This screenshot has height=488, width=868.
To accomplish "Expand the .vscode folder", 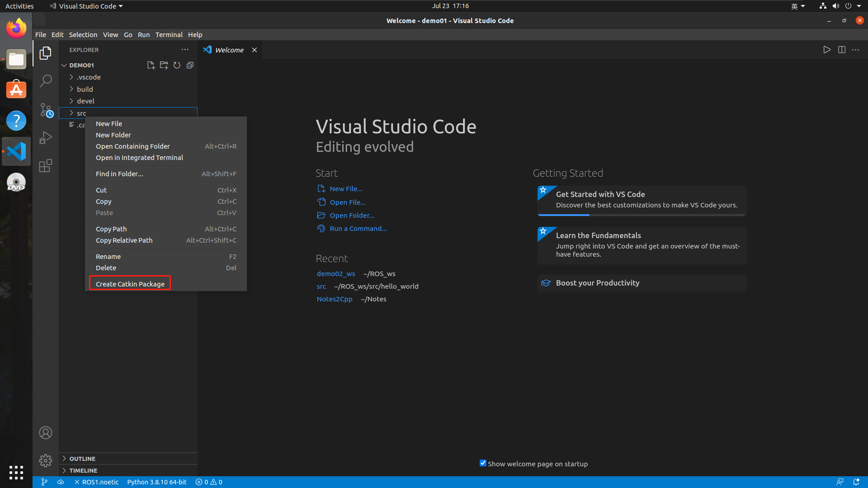I will pos(89,77).
